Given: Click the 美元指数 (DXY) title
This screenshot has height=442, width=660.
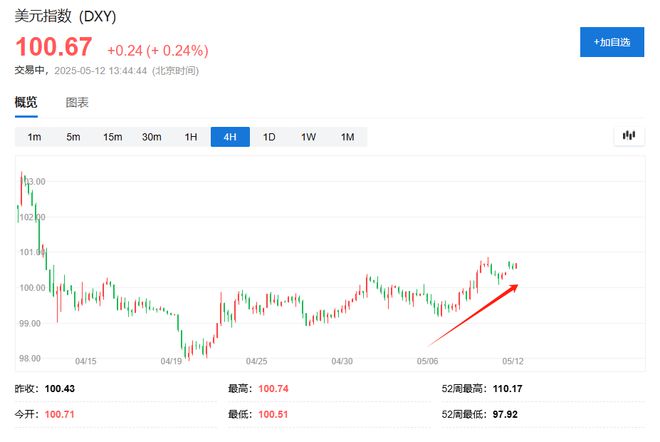Looking at the screenshot, I should coord(65,16).
